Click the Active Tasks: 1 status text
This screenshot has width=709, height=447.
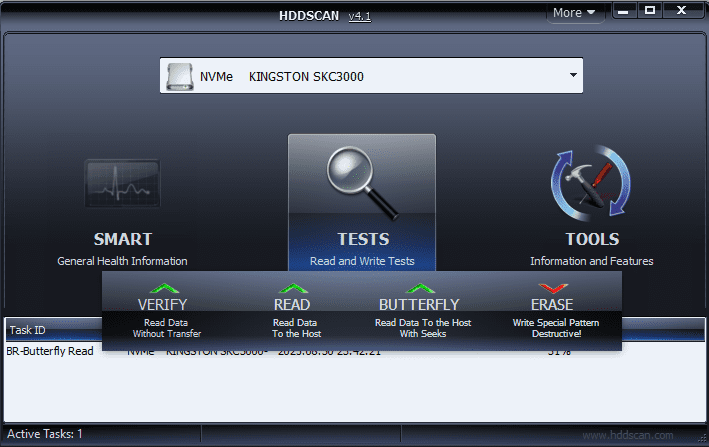(x=45, y=434)
